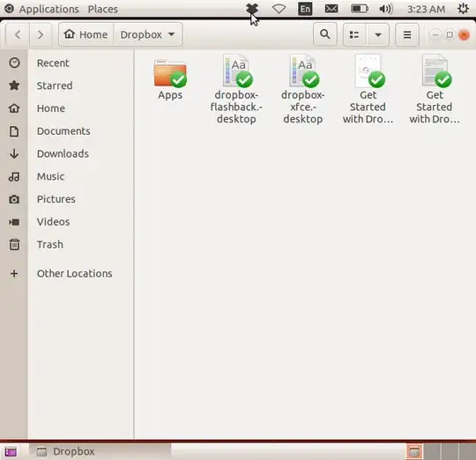Click the 3:23 AM clock
Image resolution: width=476 pixels, height=460 pixels.
click(x=427, y=9)
